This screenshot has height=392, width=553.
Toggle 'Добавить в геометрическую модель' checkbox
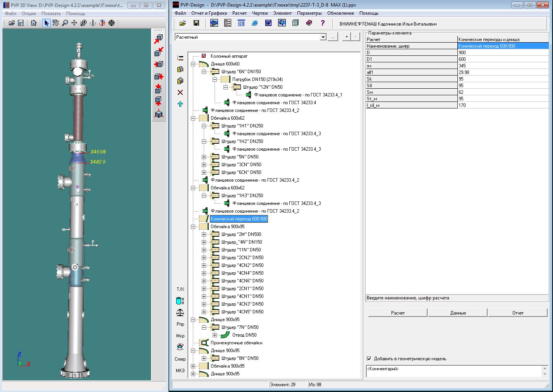coord(369,359)
